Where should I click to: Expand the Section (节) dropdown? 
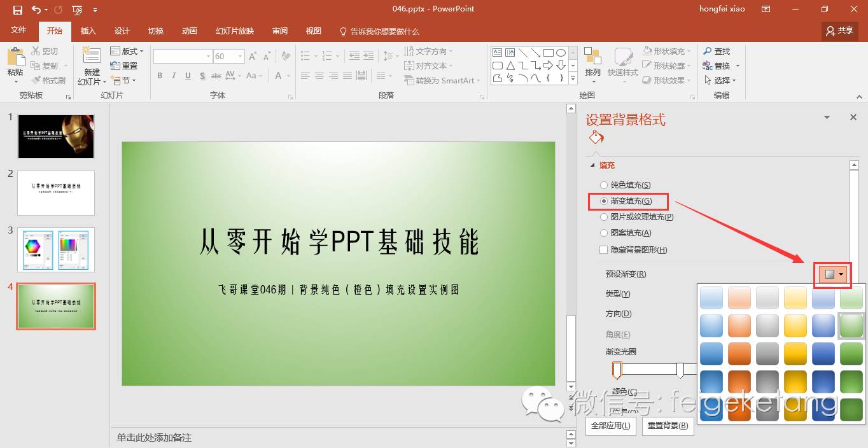123,80
